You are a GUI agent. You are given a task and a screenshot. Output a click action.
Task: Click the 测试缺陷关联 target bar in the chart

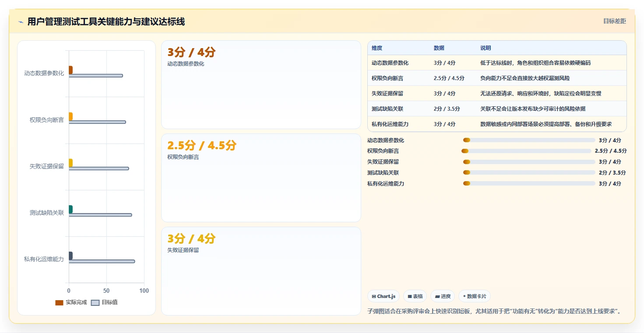pos(100,215)
